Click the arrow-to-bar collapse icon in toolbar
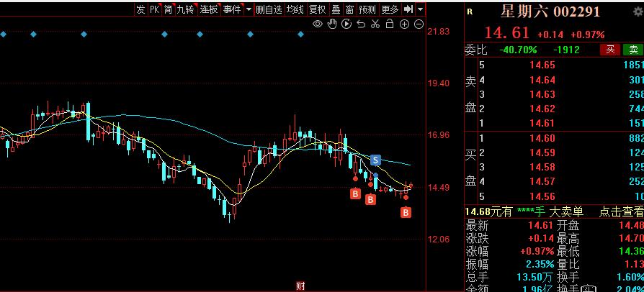This screenshot has width=644, height=292. (x=408, y=9)
